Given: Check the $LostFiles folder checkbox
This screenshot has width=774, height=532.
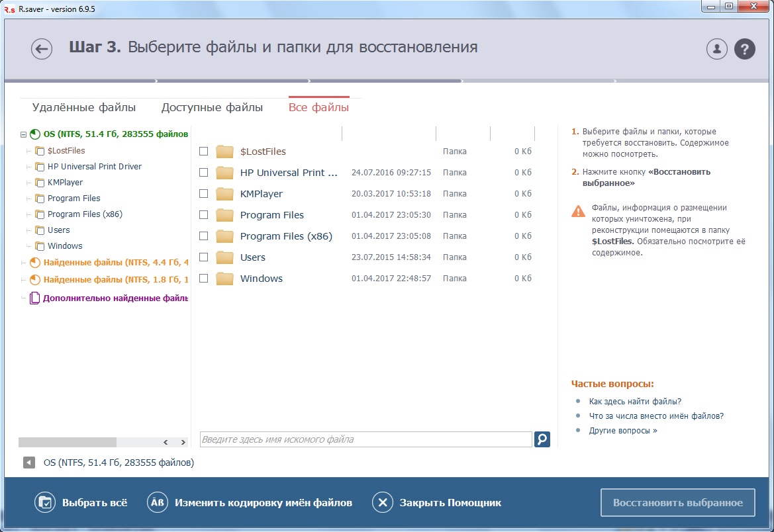Looking at the screenshot, I should click(203, 151).
